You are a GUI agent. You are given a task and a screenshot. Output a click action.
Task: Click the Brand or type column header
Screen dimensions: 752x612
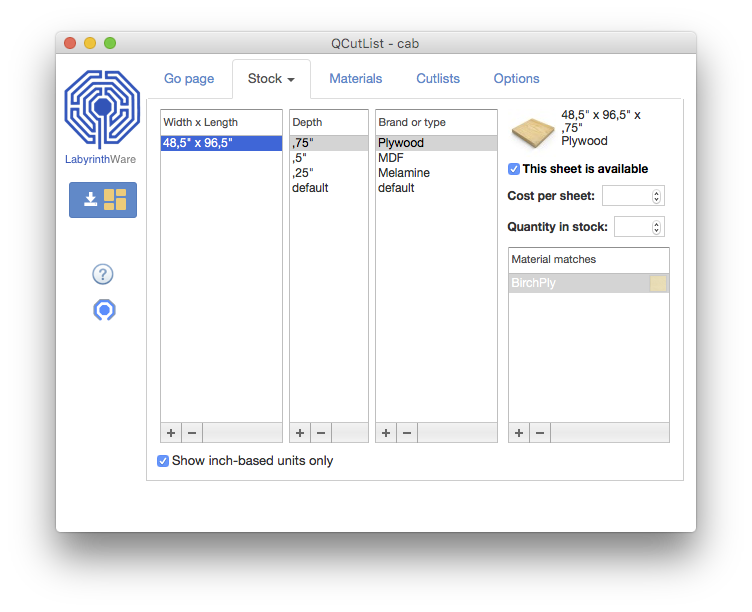coord(436,122)
